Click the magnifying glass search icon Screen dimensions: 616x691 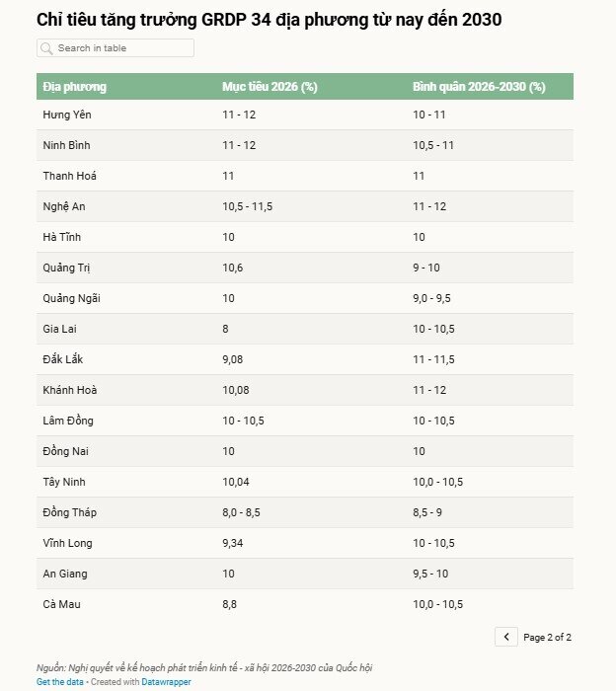point(46,48)
